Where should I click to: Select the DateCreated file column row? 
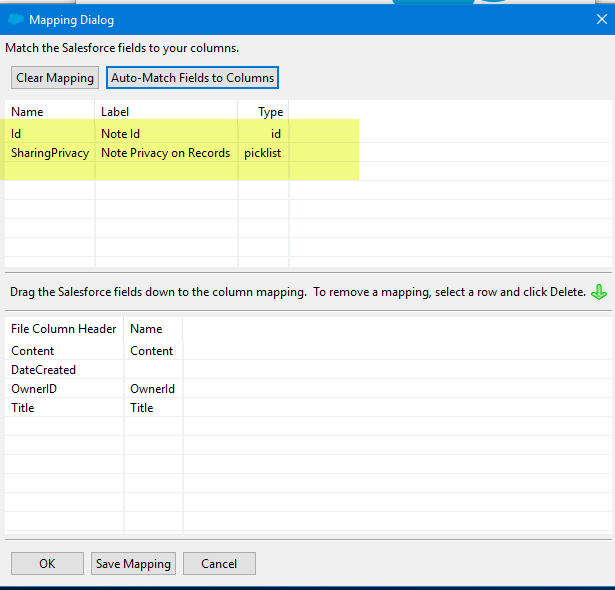click(308, 370)
